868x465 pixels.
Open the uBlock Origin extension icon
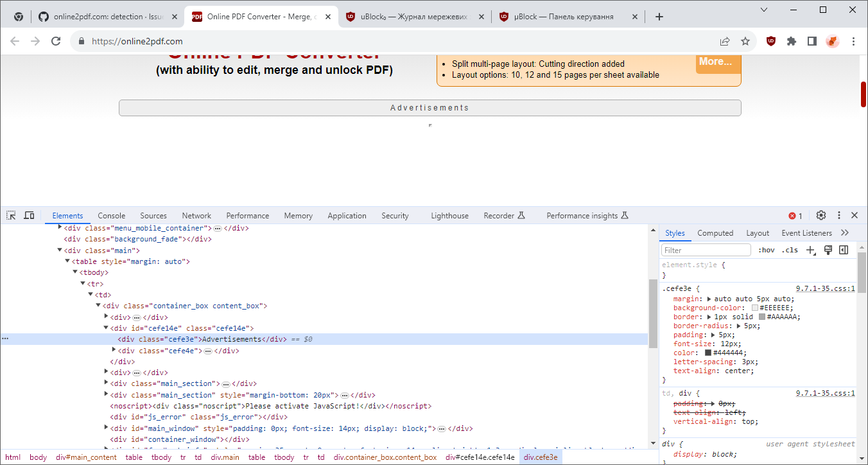(x=770, y=40)
